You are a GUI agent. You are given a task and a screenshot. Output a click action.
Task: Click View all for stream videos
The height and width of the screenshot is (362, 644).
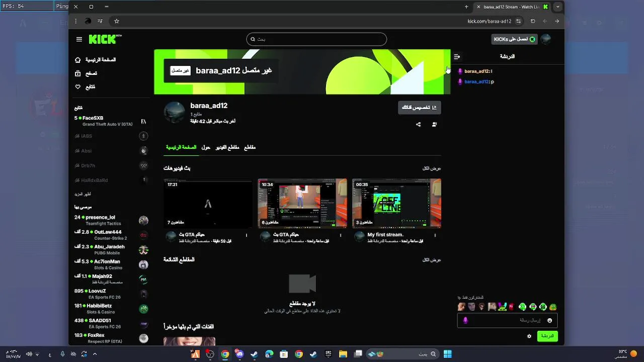(x=432, y=168)
